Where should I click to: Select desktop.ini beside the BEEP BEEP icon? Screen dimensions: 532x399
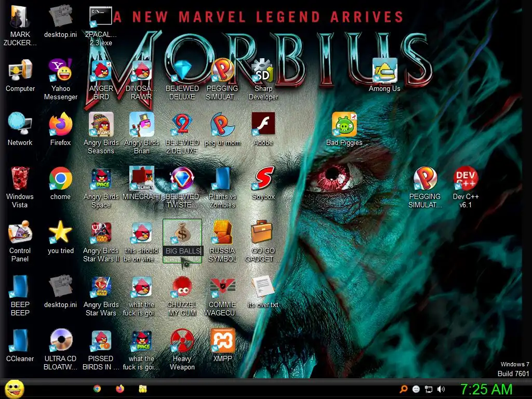(60, 286)
